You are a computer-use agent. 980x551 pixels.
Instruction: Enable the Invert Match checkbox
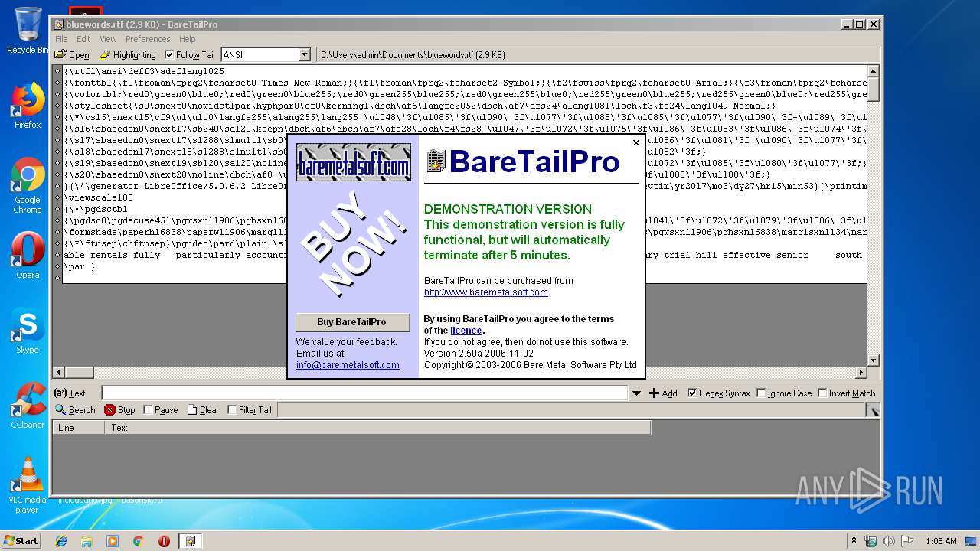click(x=822, y=393)
